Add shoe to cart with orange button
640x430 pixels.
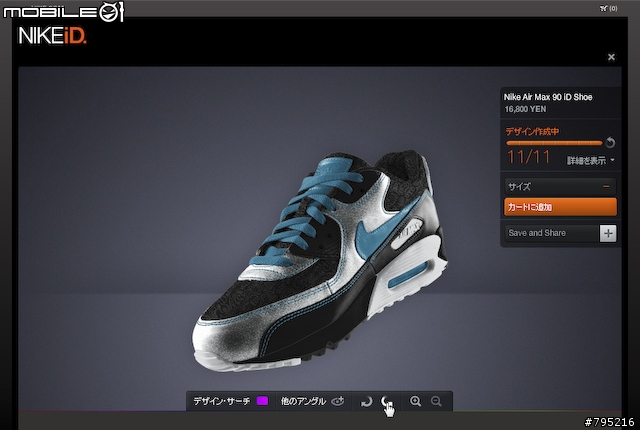point(560,207)
